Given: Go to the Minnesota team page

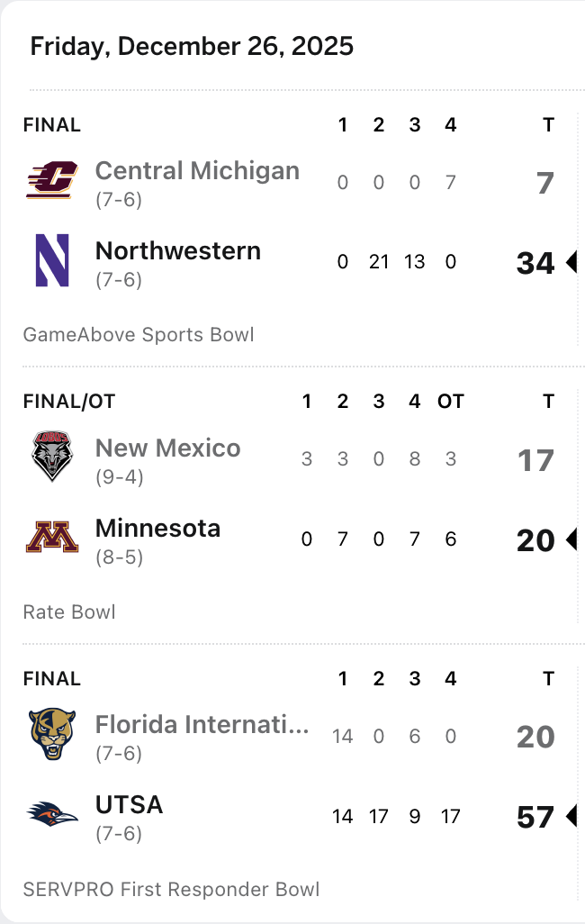Looking at the screenshot, I should point(157,528).
